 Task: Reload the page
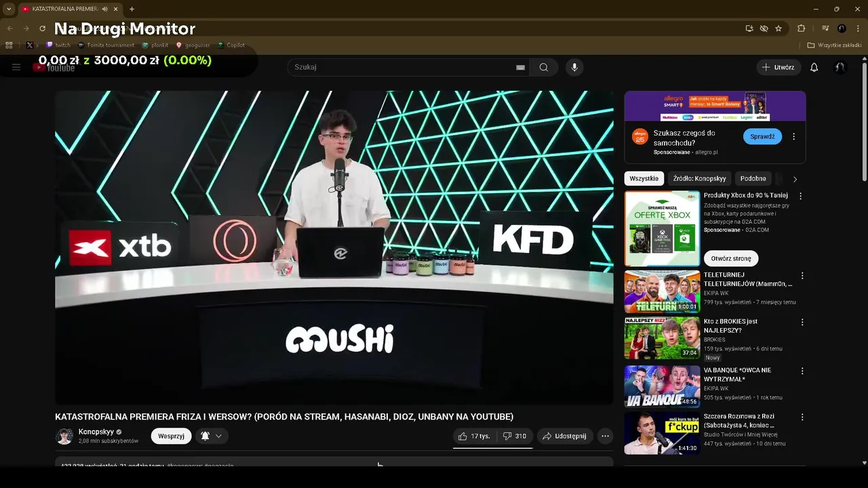click(42, 28)
